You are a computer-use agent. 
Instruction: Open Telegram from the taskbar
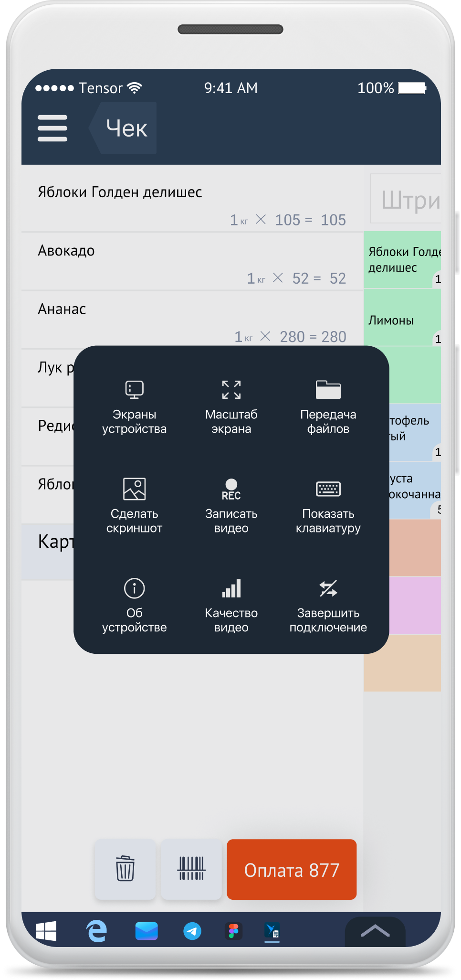pos(192,931)
